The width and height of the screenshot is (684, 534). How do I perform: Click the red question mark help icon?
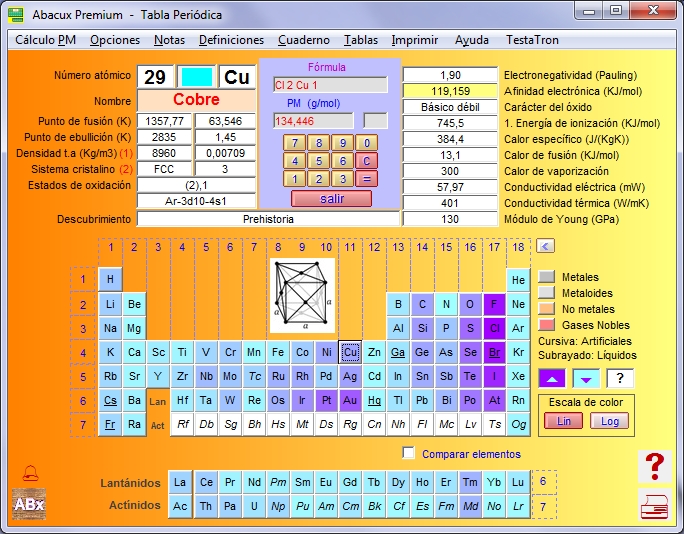(655, 467)
